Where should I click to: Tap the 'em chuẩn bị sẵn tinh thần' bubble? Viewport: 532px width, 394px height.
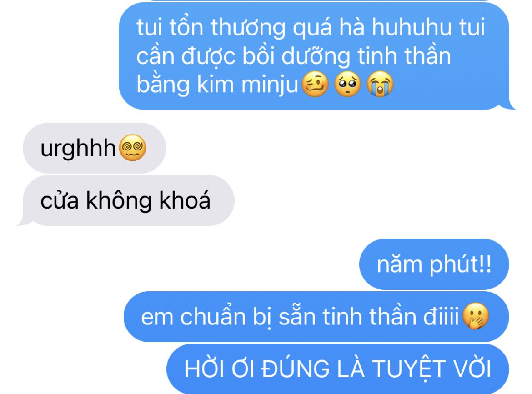pos(316,317)
